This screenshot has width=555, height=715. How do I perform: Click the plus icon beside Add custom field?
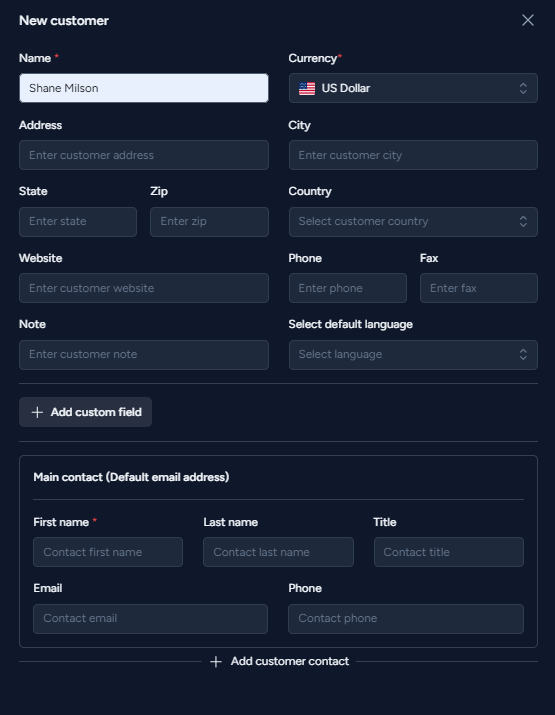pos(37,412)
